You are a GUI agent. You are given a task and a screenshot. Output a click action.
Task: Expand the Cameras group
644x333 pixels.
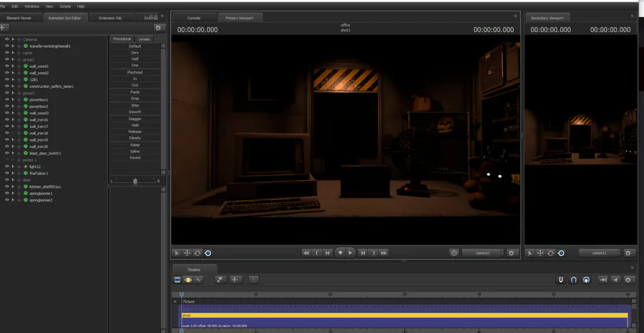coord(19,39)
